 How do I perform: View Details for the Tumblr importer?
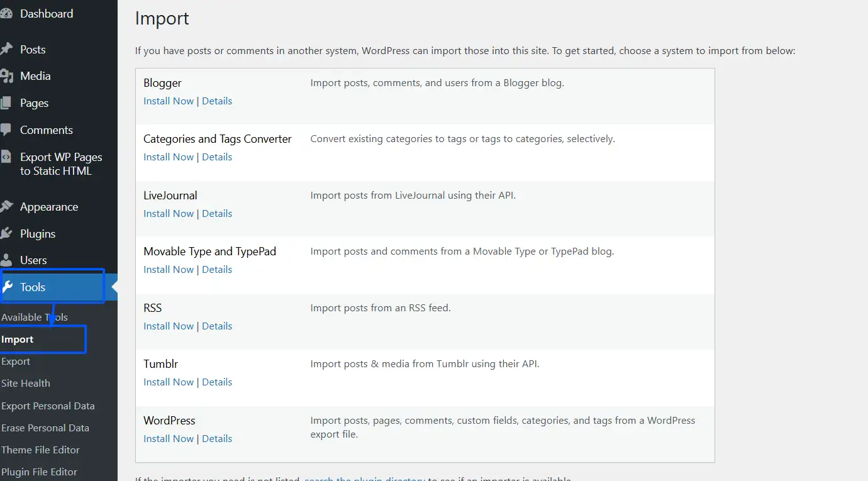tap(217, 382)
